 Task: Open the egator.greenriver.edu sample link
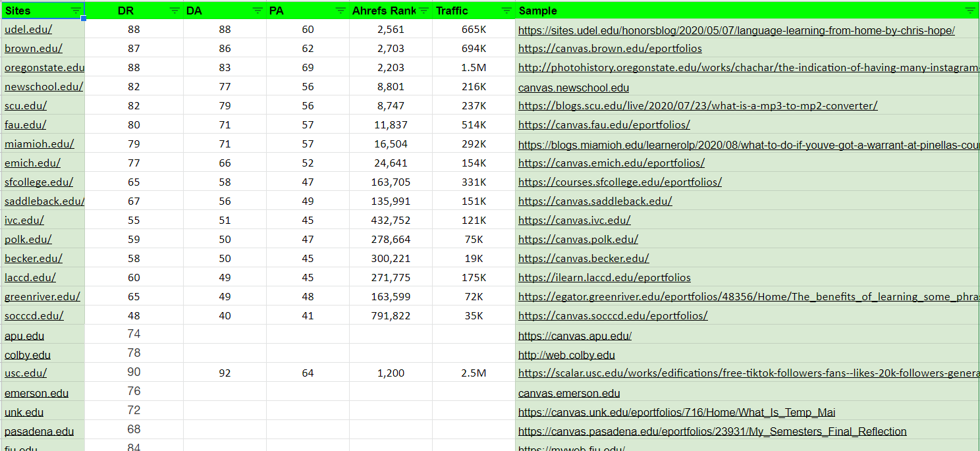(749, 297)
